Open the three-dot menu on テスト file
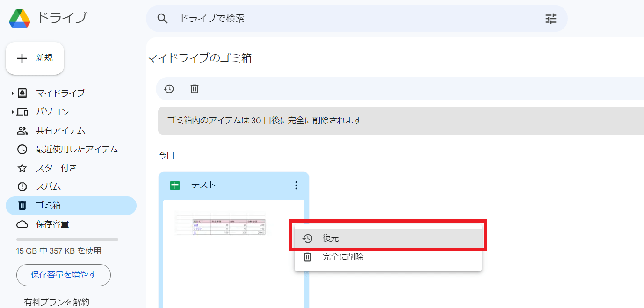Viewport: 644px width, 308px height. pyautogui.click(x=296, y=186)
